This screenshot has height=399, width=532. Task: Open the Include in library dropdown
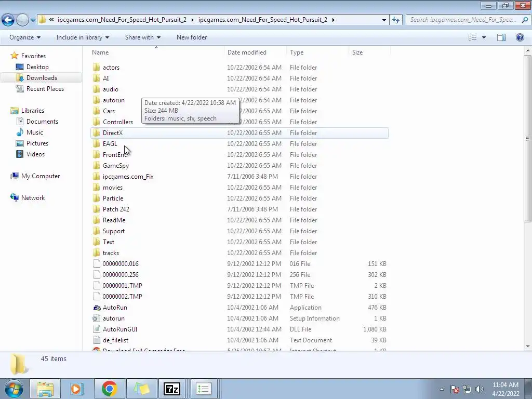pos(83,37)
